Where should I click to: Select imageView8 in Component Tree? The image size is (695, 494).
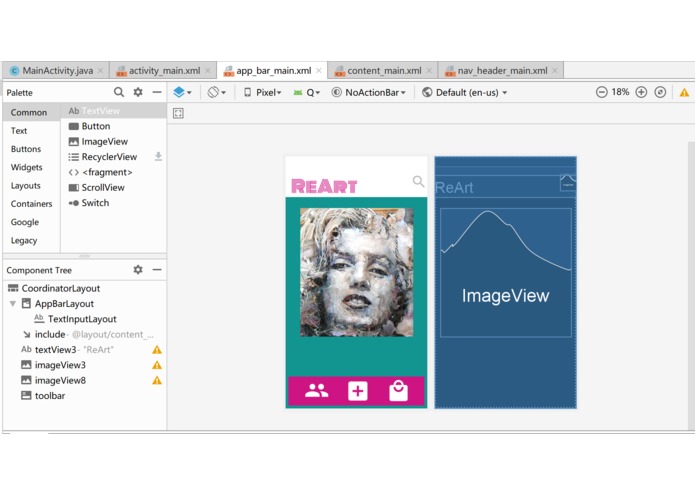point(84,380)
